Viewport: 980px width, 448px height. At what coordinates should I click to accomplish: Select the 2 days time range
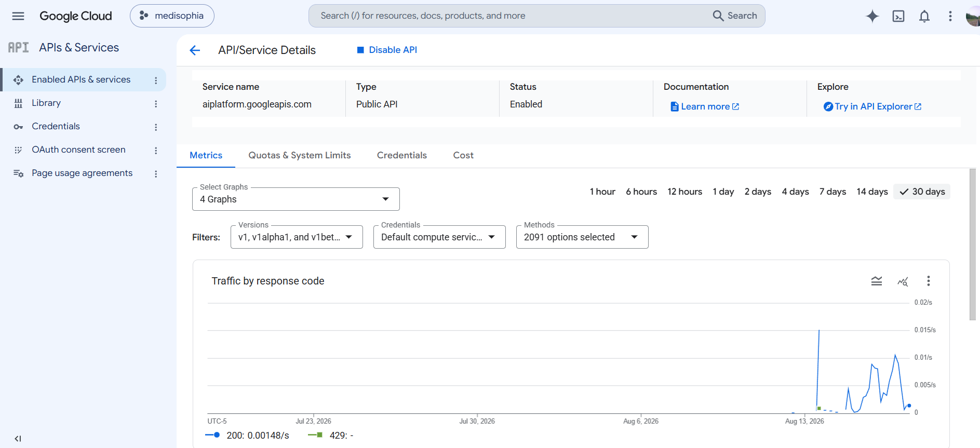[x=758, y=192]
